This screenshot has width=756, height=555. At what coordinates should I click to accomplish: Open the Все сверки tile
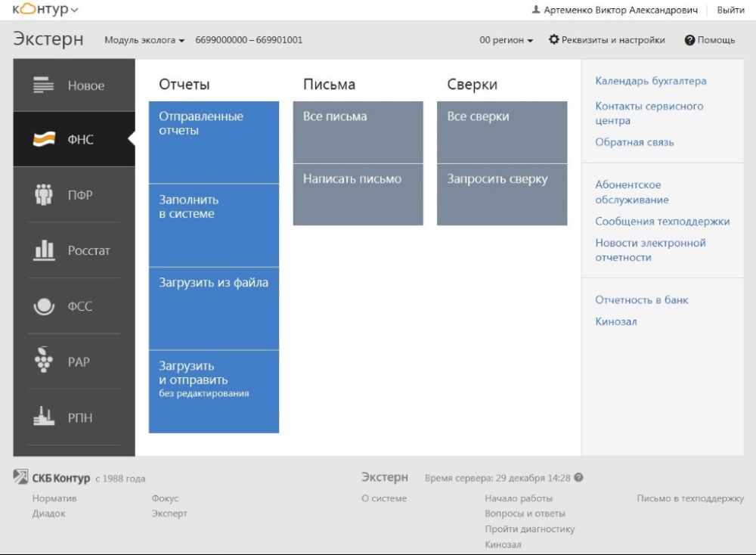pos(502,132)
